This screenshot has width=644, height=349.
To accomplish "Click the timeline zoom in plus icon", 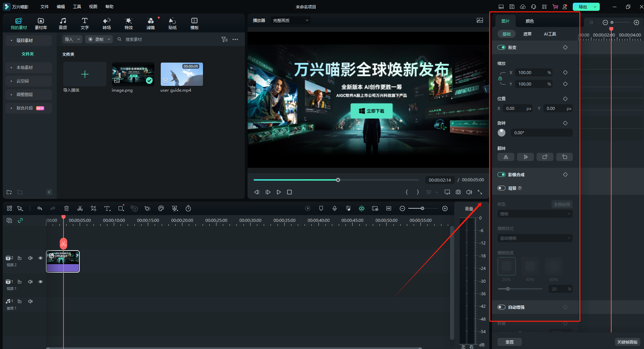I will pos(445,208).
